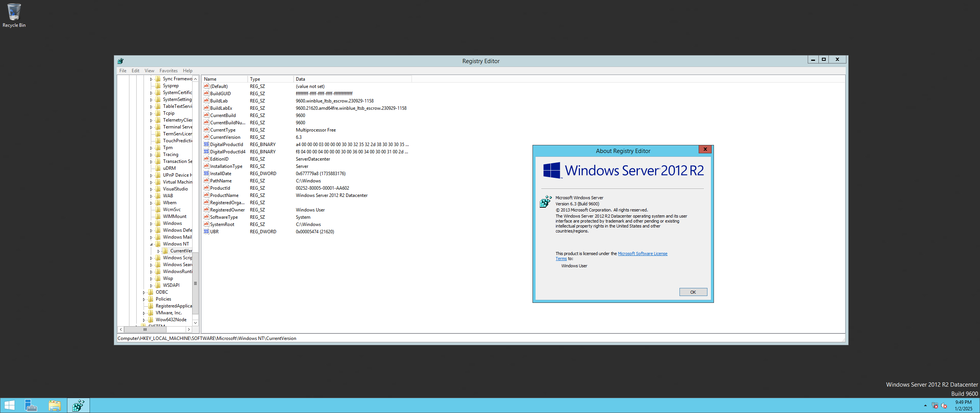Click the tree vertical scrollbar thumb
Image resolution: width=980 pixels, height=413 pixels.
[195, 283]
